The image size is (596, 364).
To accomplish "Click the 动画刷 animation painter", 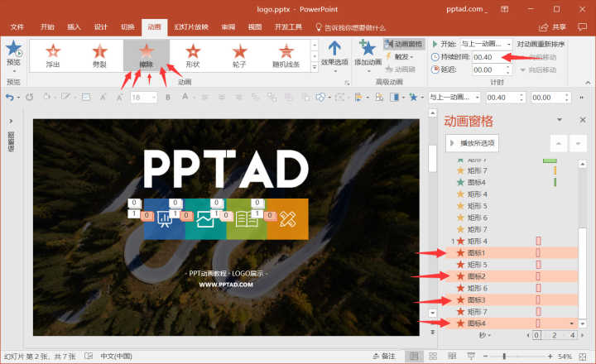I will [401, 69].
